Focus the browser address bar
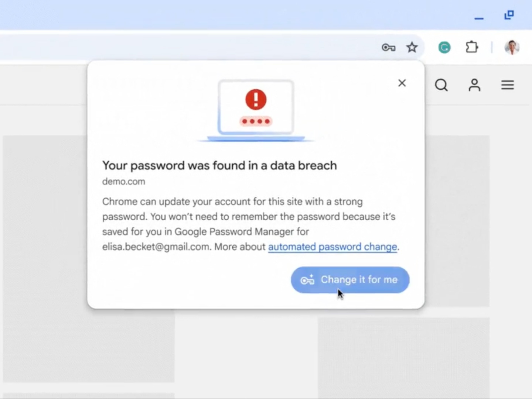This screenshot has width=532, height=399. coord(185,47)
